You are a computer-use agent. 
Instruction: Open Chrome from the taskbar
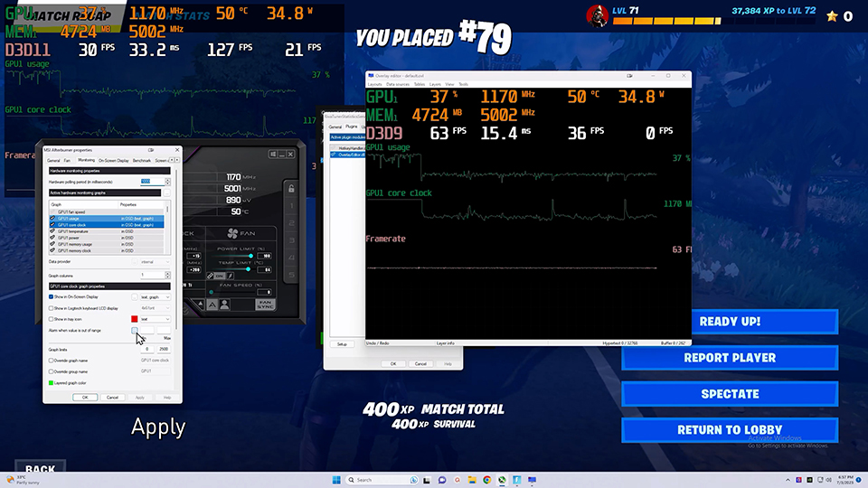point(486,480)
